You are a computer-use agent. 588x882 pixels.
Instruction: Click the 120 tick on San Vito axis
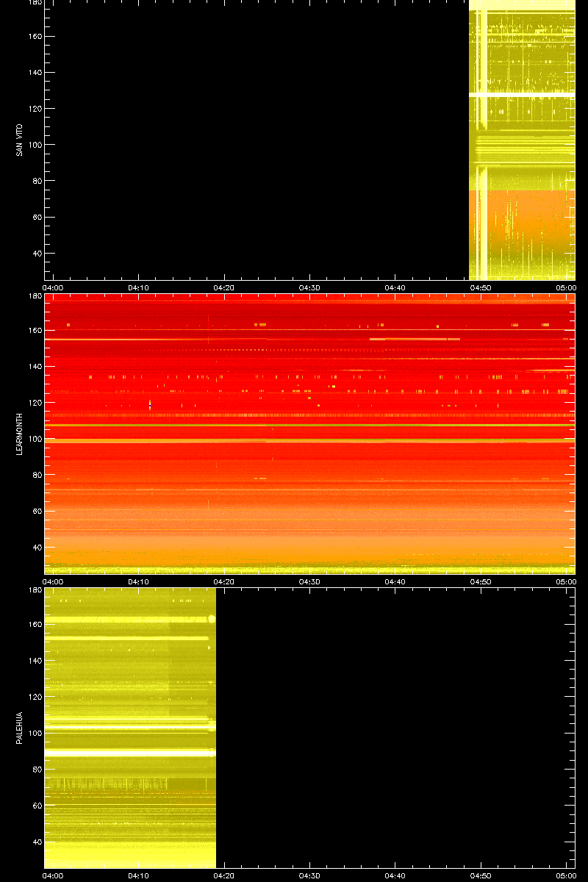click(35, 109)
